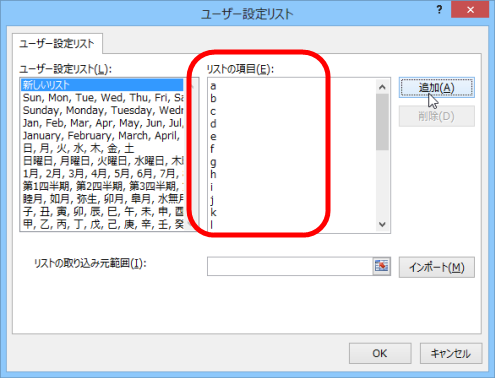The width and height of the screenshot is (495, 378).
Task: Select the Sunday, Monday, Tuesday list row
Action: click(x=102, y=110)
